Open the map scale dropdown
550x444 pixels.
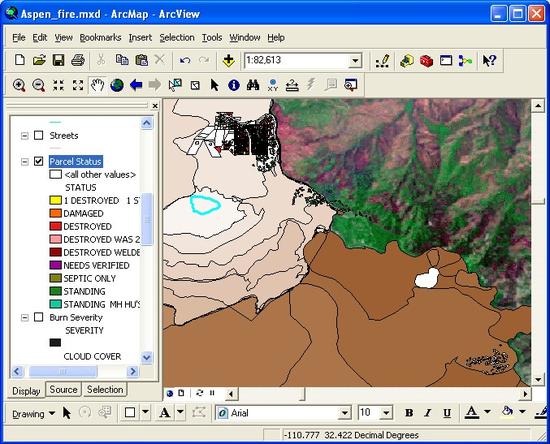pos(355,61)
